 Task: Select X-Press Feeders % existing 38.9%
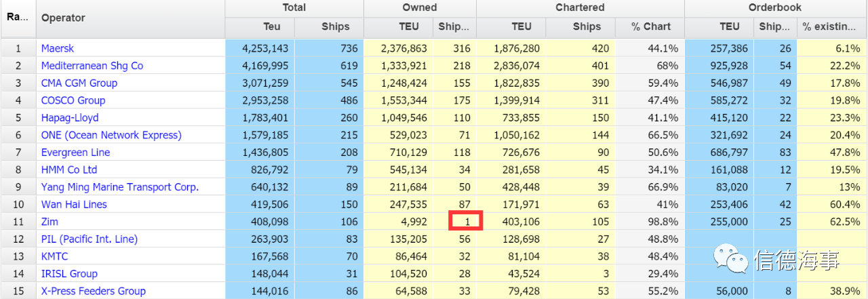pos(845,291)
